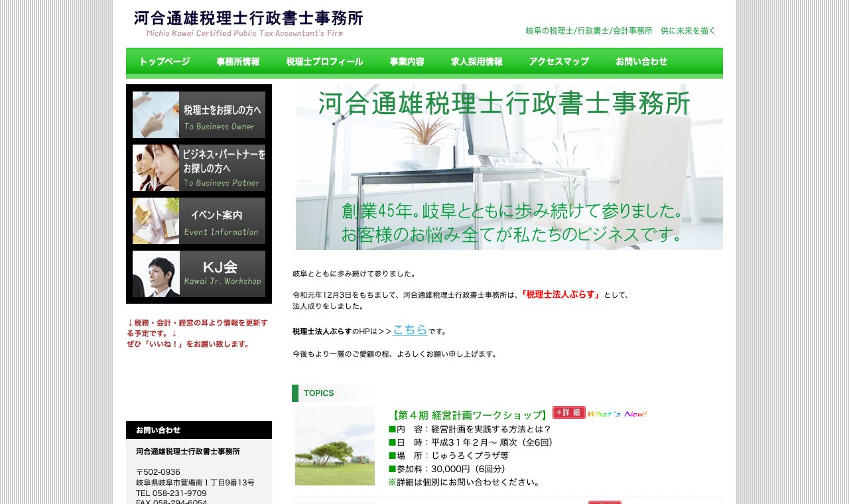Open the トップページ menu item
This screenshot has height=504, width=849.
164,62
